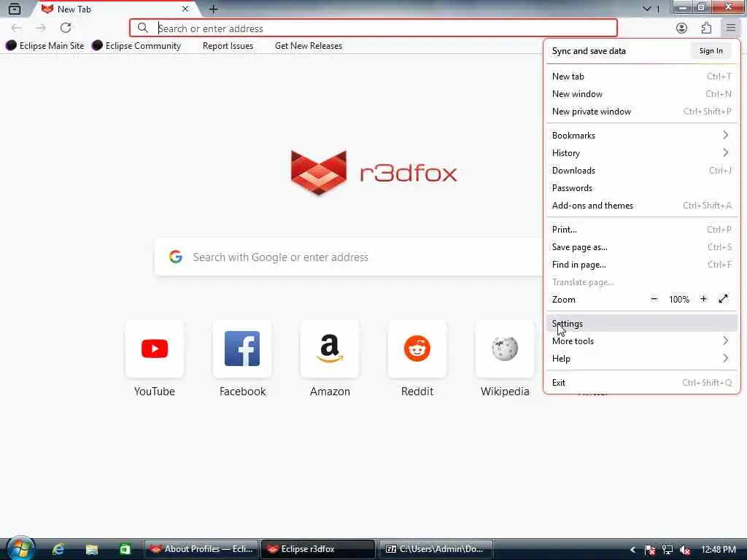This screenshot has width=747, height=560.
Task: Open Downloads from menu
Action: [x=641, y=171]
